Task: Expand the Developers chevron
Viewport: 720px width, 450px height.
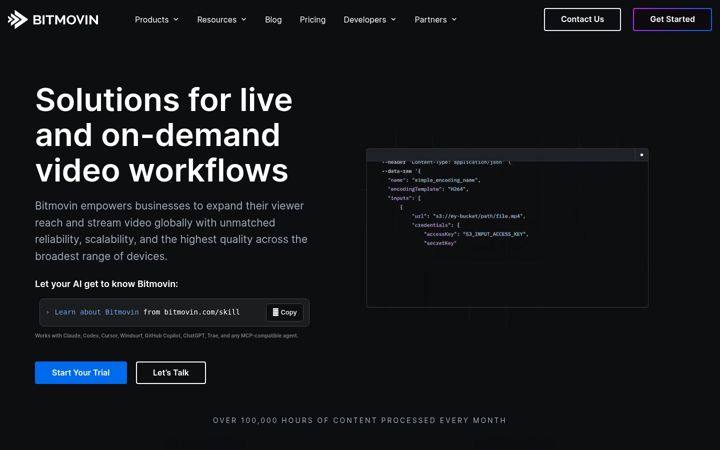Action: pyautogui.click(x=394, y=19)
